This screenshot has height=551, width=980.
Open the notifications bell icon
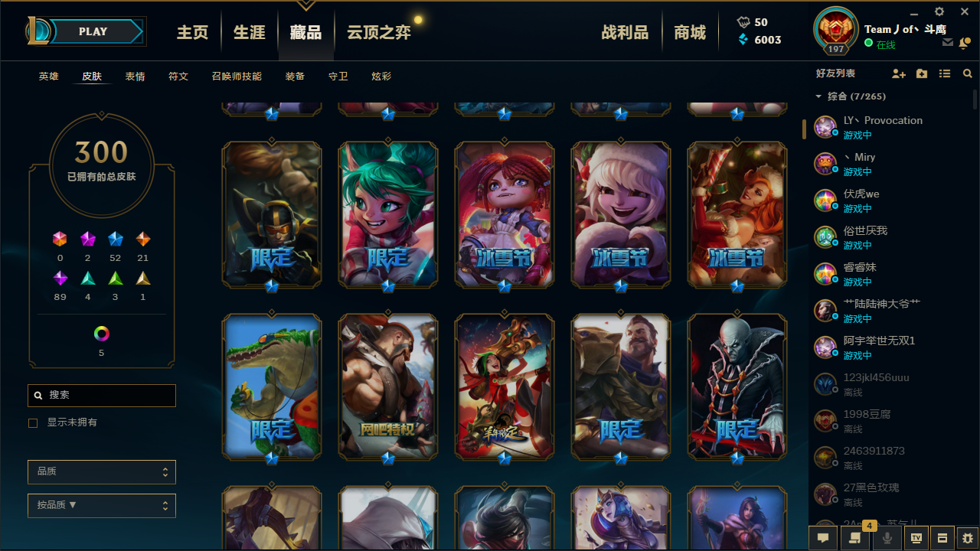point(964,43)
